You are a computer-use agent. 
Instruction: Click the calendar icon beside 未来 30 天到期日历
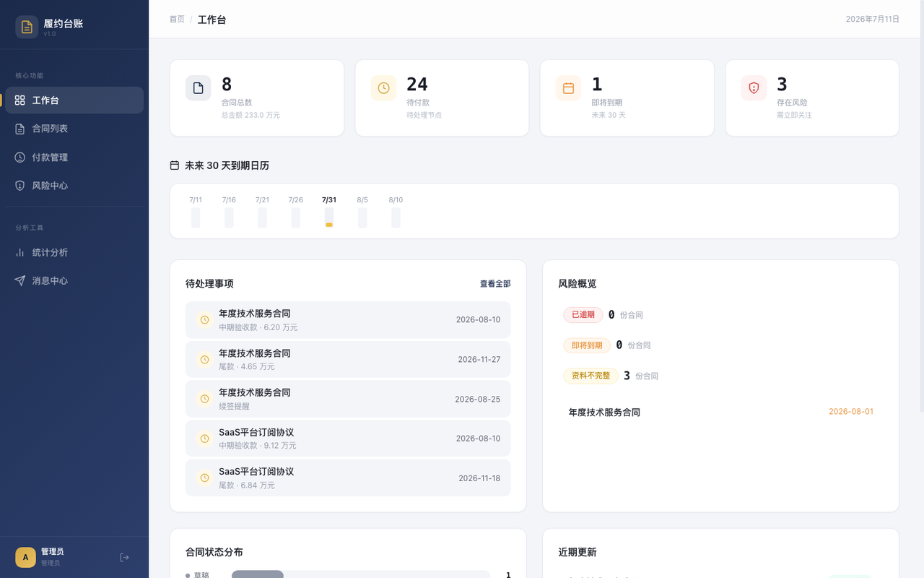coord(175,165)
